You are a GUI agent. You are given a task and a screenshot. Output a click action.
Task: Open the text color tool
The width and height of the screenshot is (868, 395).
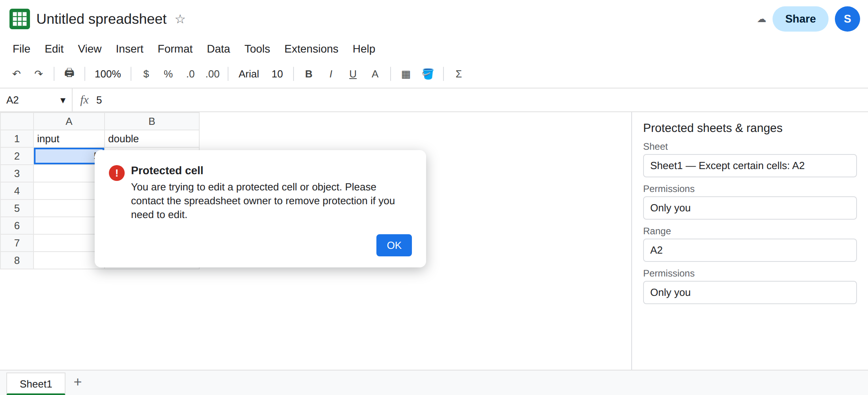pos(375,74)
